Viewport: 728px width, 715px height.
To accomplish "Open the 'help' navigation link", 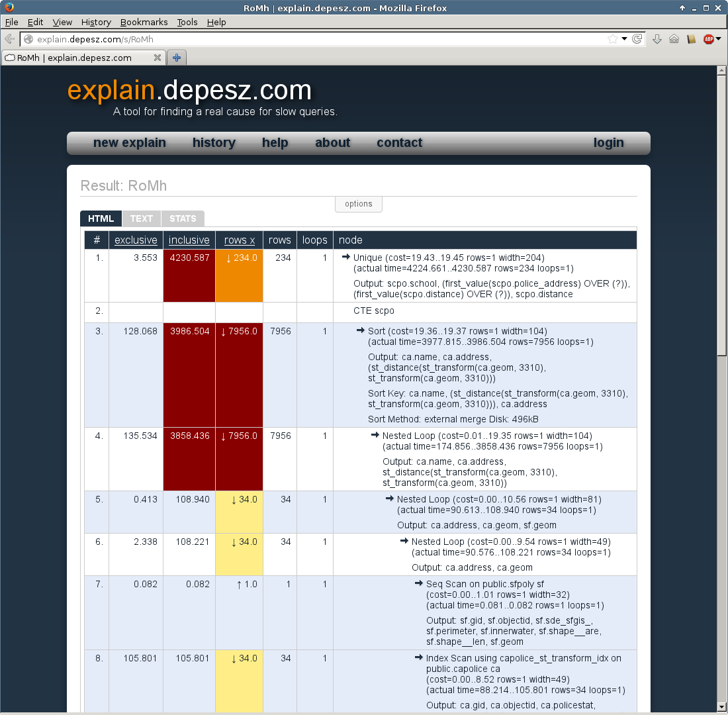I will point(275,142).
